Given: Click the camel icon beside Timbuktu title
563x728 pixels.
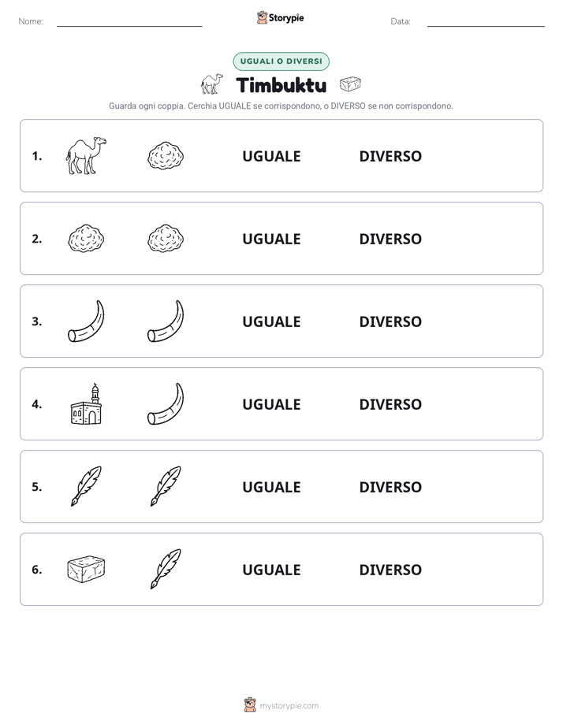Looking at the screenshot, I should point(212,84).
